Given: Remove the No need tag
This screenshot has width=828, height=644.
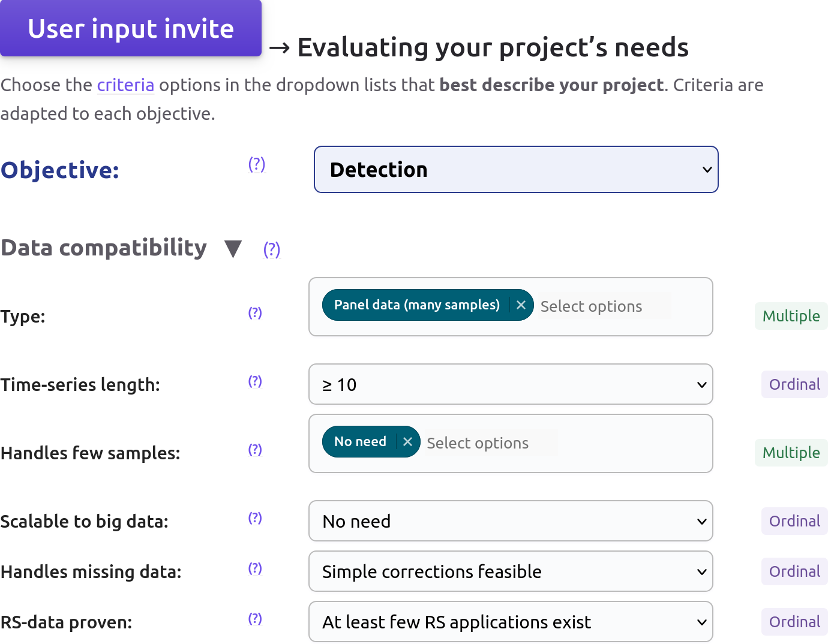Looking at the screenshot, I should [x=407, y=442].
